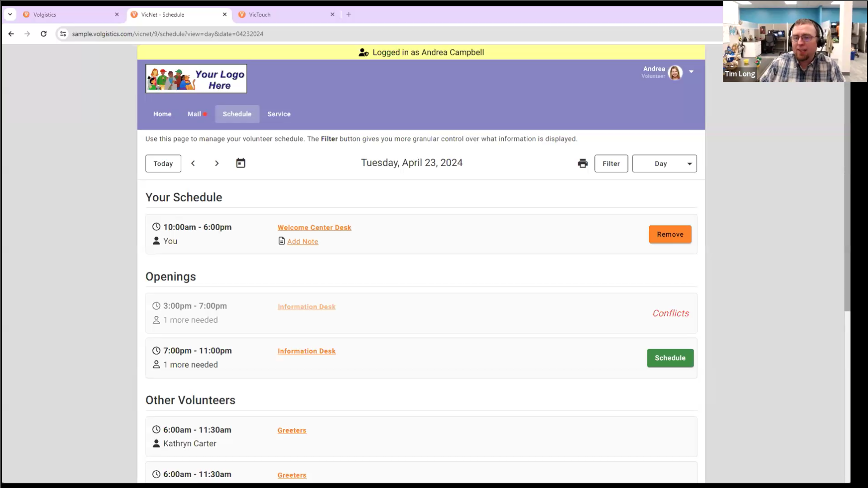868x488 pixels.
Task: Open a new browser tab
Action: (x=349, y=14)
